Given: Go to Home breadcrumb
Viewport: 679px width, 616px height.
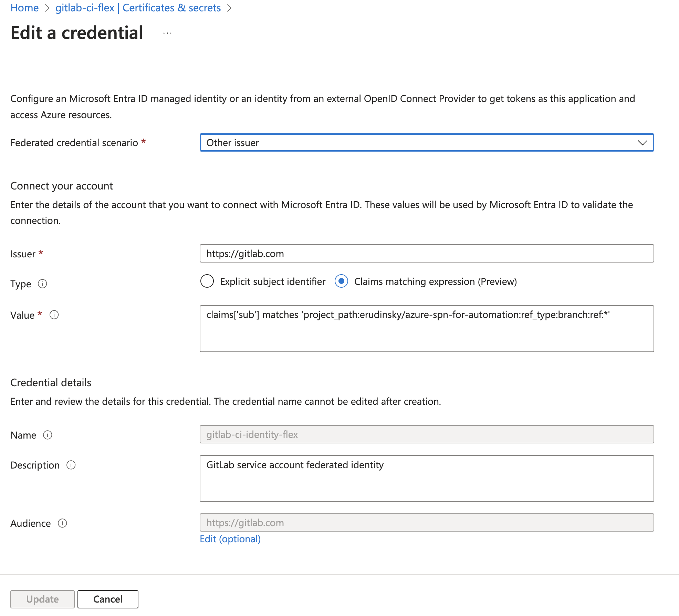Looking at the screenshot, I should pos(24,8).
